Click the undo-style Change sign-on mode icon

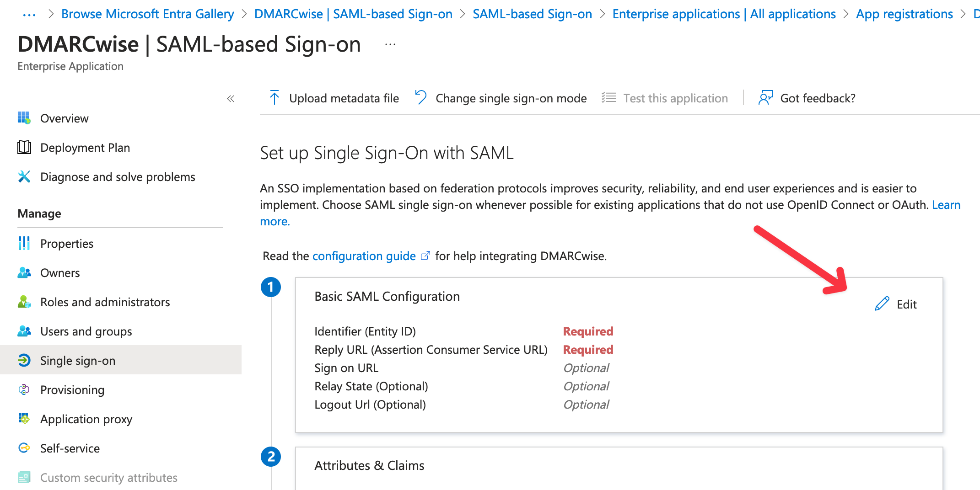click(420, 97)
